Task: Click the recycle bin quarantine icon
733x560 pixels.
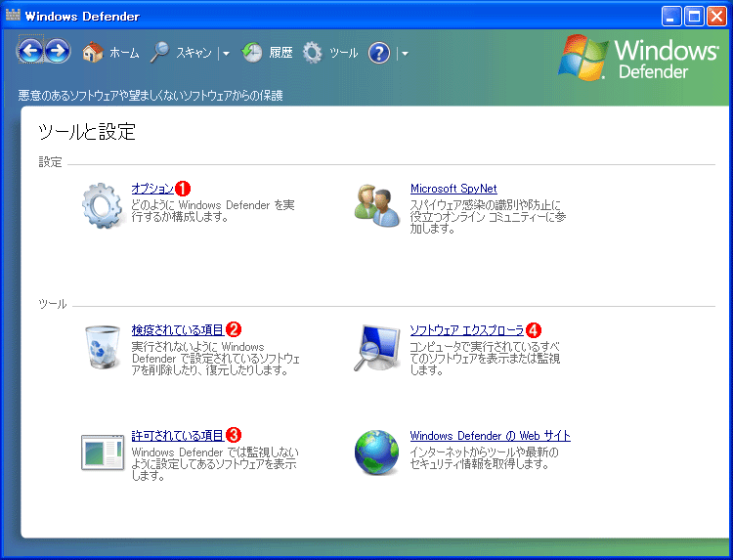Action: click(103, 347)
